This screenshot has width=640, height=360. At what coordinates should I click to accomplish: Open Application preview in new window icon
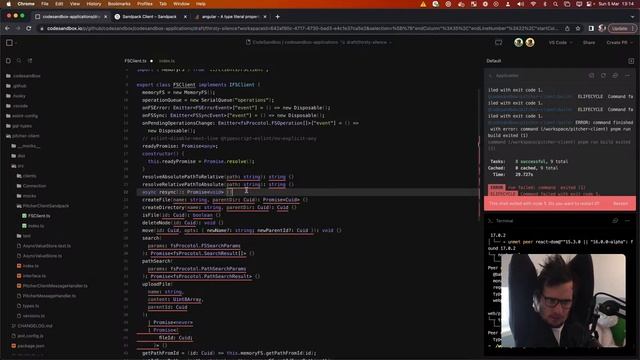pyautogui.click(x=591, y=76)
